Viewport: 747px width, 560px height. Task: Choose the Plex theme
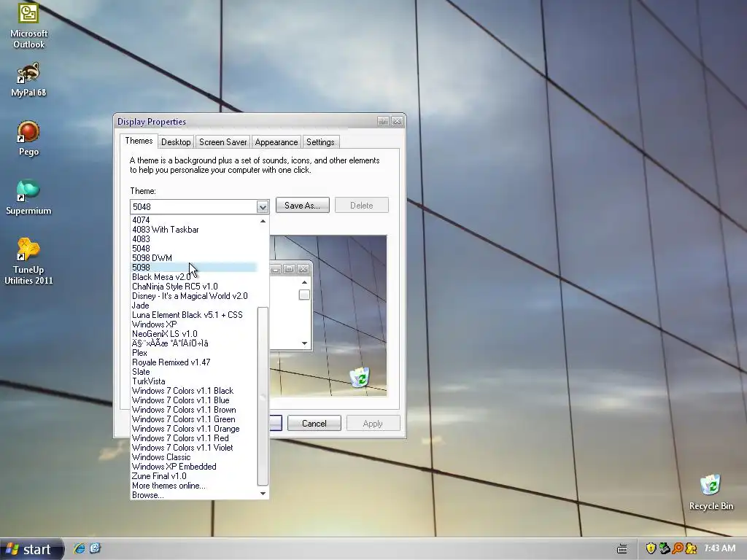pyautogui.click(x=194, y=353)
